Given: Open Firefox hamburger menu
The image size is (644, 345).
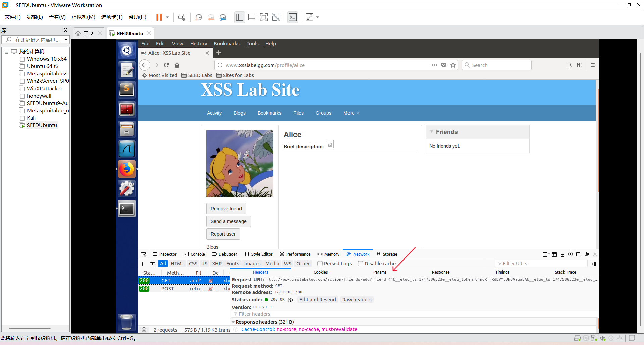Looking at the screenshot, I should click(x=593, y=65).
